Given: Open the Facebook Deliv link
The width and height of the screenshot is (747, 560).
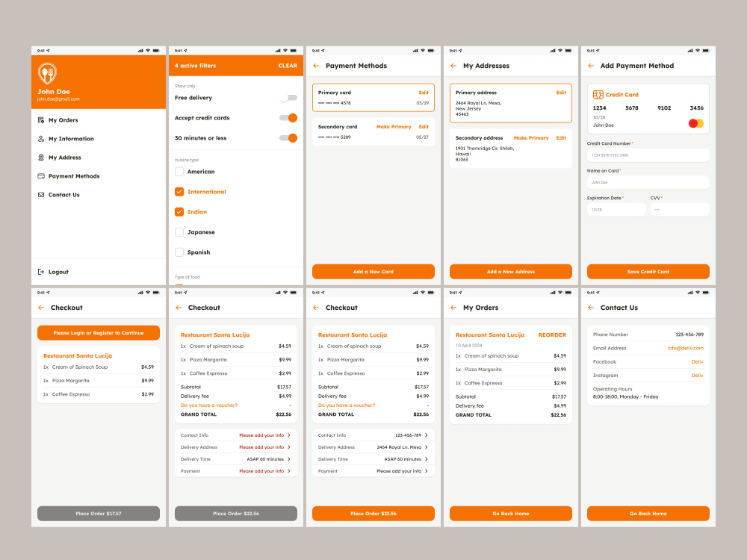Looking at the screenshot, I should tap(698, 362).
